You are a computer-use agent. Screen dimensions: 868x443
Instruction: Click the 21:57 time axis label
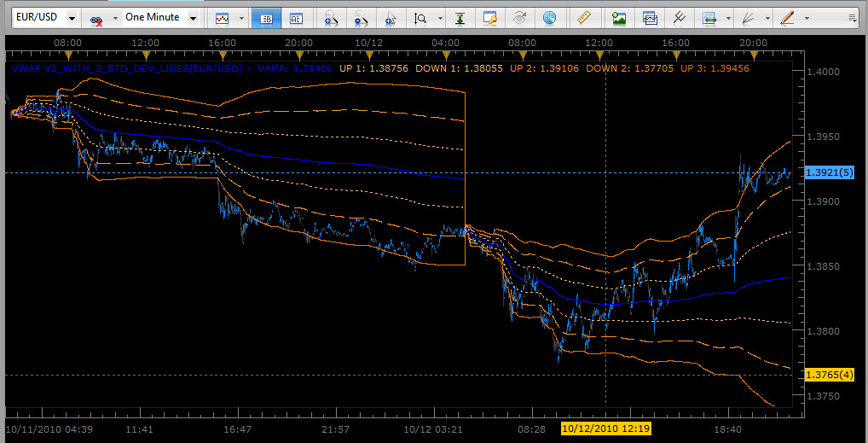335,429
